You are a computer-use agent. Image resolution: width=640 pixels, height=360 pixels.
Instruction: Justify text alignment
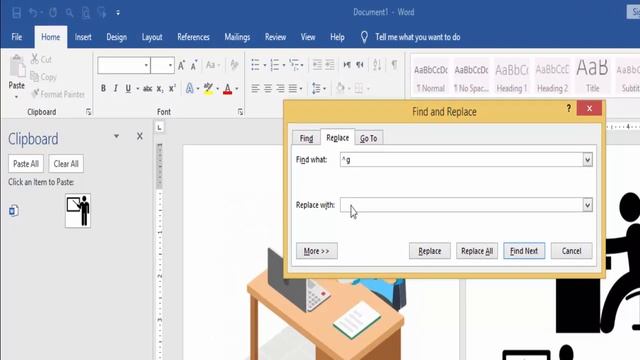(x=293, y=88)
